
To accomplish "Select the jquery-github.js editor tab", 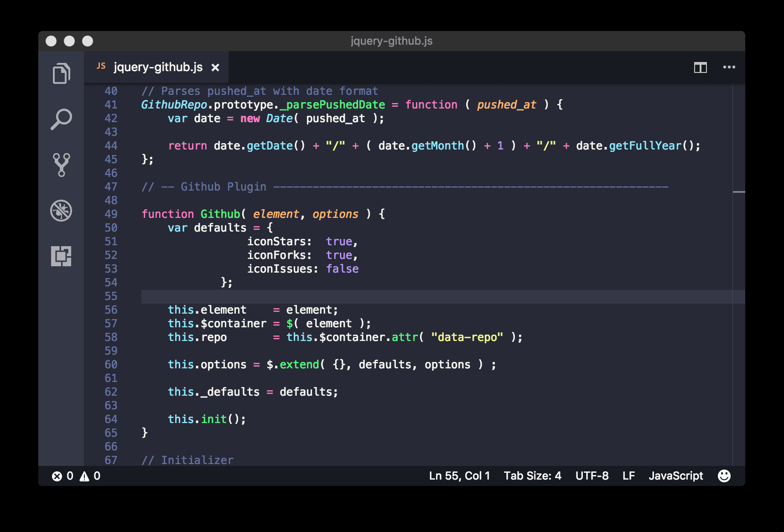I will [156, 67].
